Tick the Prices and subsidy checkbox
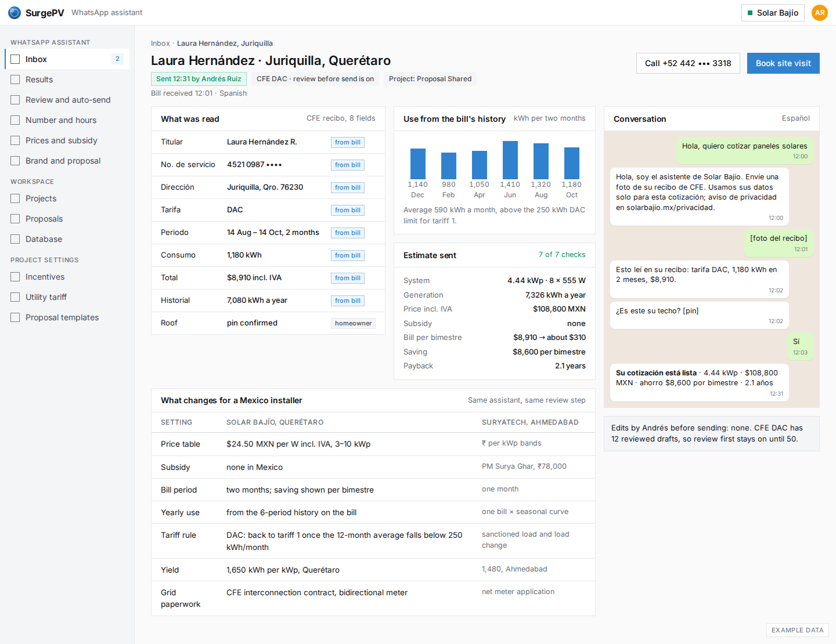 pos(15,140)
